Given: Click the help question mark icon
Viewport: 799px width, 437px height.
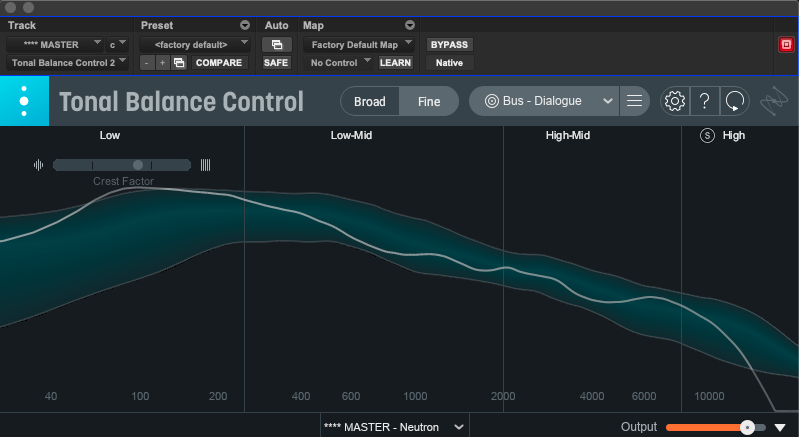Looking at the screenshot, I should click(x=704, y=101).
